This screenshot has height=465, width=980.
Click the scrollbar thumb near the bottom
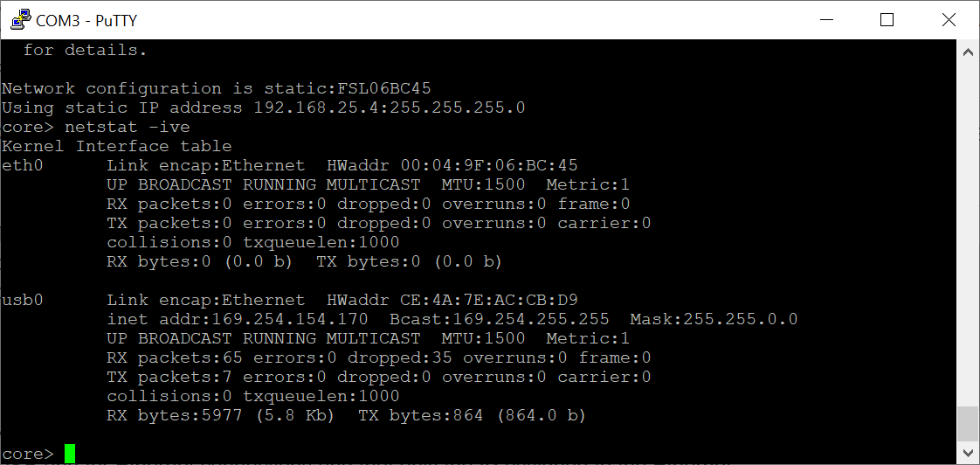click(x=968, y=424)
